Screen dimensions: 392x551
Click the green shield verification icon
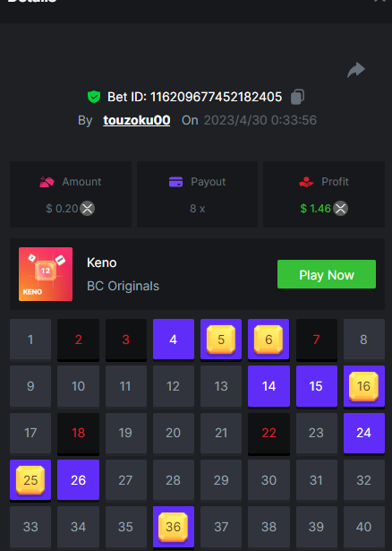click(94, 97)
